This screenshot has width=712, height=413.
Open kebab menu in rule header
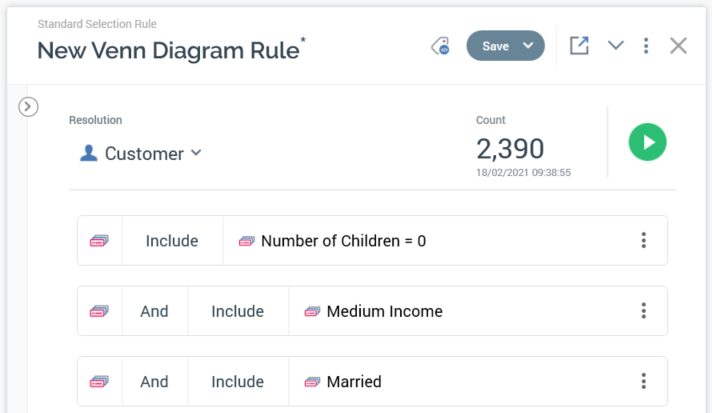pyautogui.click(x=646, y=46)
